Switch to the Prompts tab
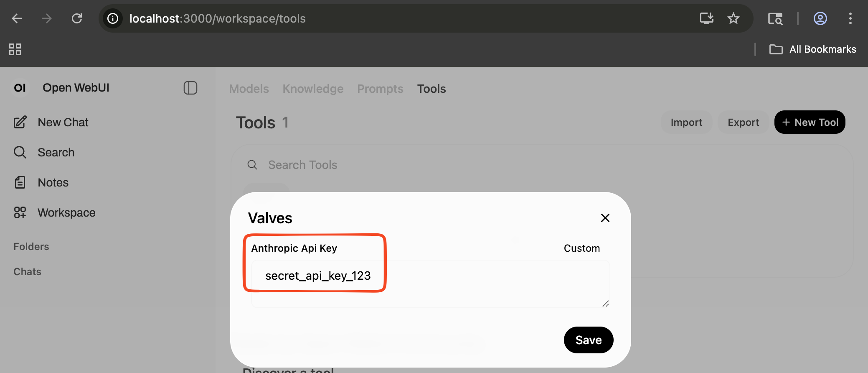Viewport: 868px width, 373px height. coord(380,89)
